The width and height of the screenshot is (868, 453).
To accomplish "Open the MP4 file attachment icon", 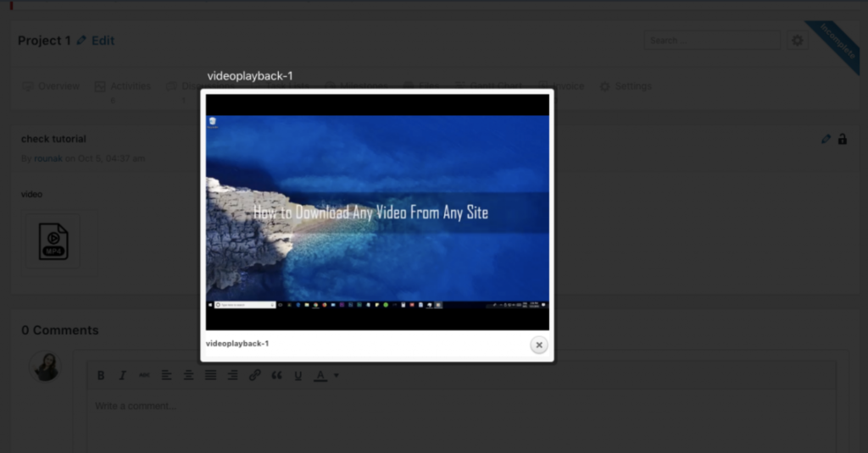I will click(53, 241).
